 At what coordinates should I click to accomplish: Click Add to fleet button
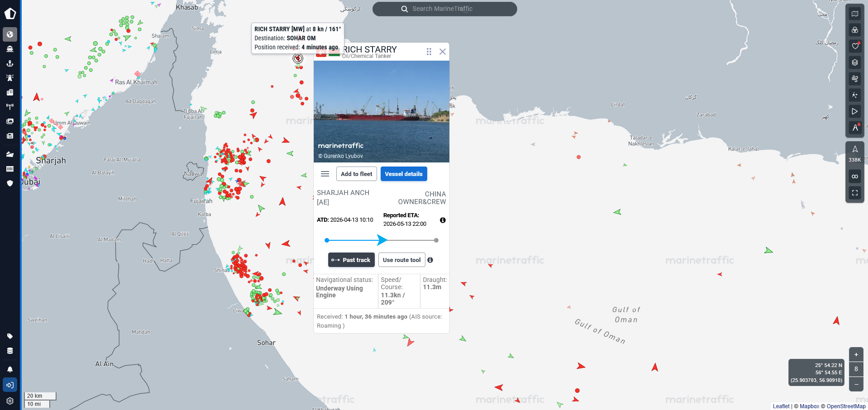357,174
